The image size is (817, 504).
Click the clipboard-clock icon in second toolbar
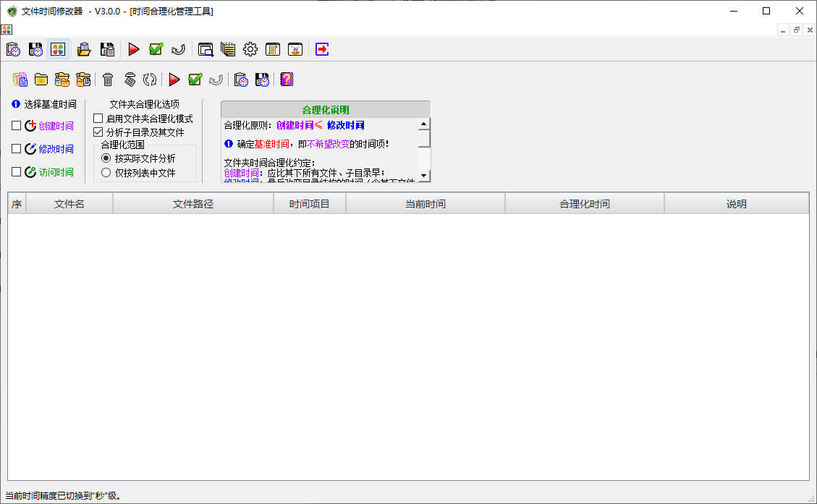pyautogui.click(x=240, y=79)
